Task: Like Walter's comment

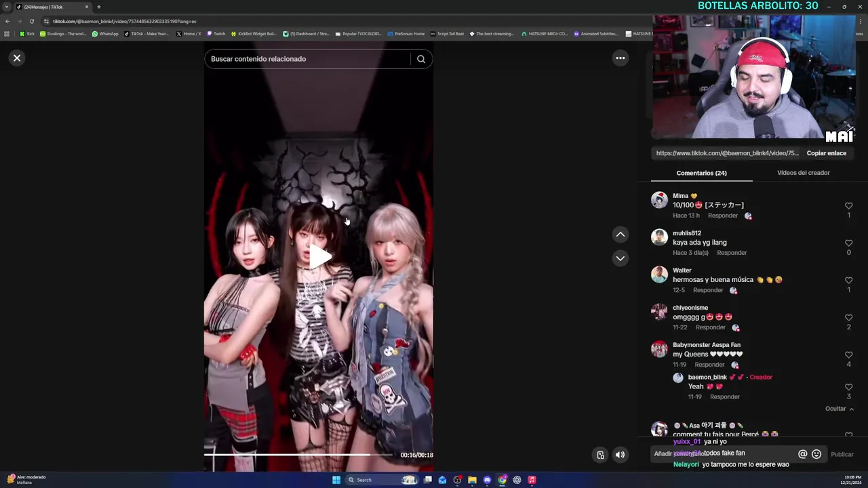Action: [x=848, y=280]
